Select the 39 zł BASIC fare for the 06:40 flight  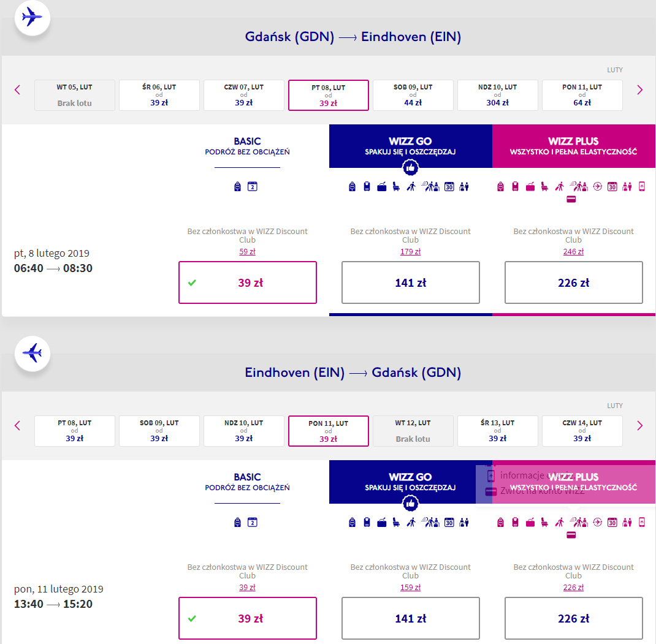click(248, 282)
